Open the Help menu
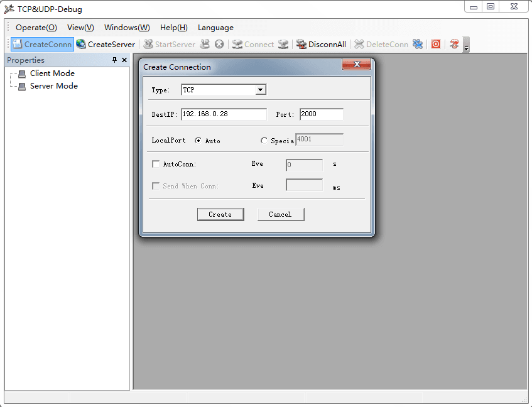Viewport: 532px width, 407px height. [x=174, y=28]
